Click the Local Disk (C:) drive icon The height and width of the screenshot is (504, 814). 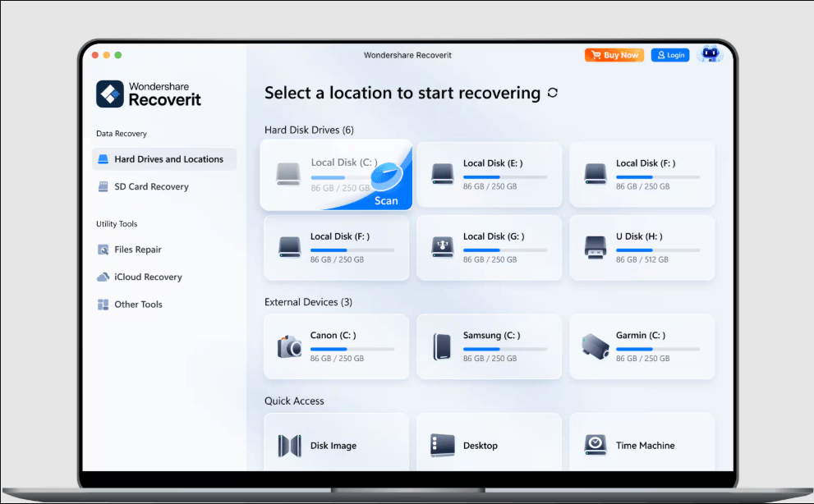[288, 174]
